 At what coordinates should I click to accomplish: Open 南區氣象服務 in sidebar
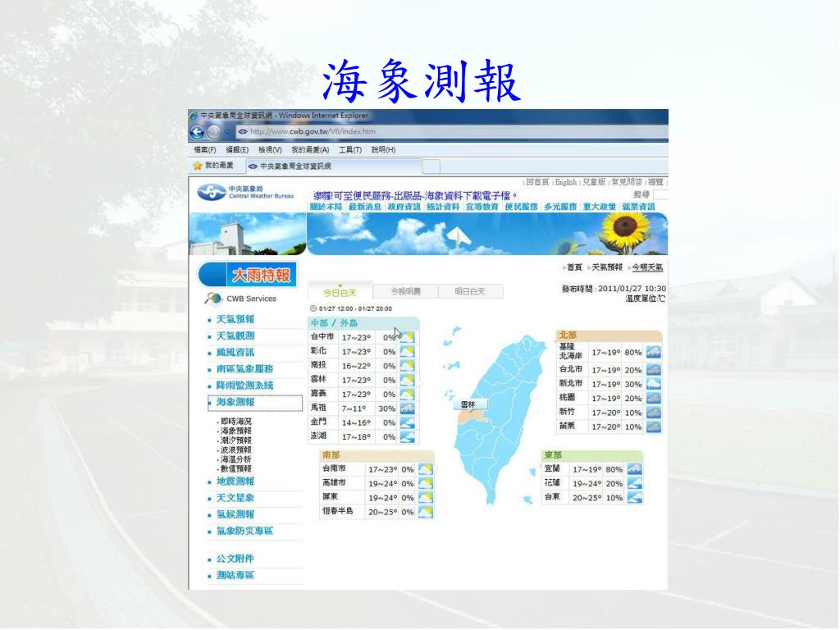click(244, 369)
